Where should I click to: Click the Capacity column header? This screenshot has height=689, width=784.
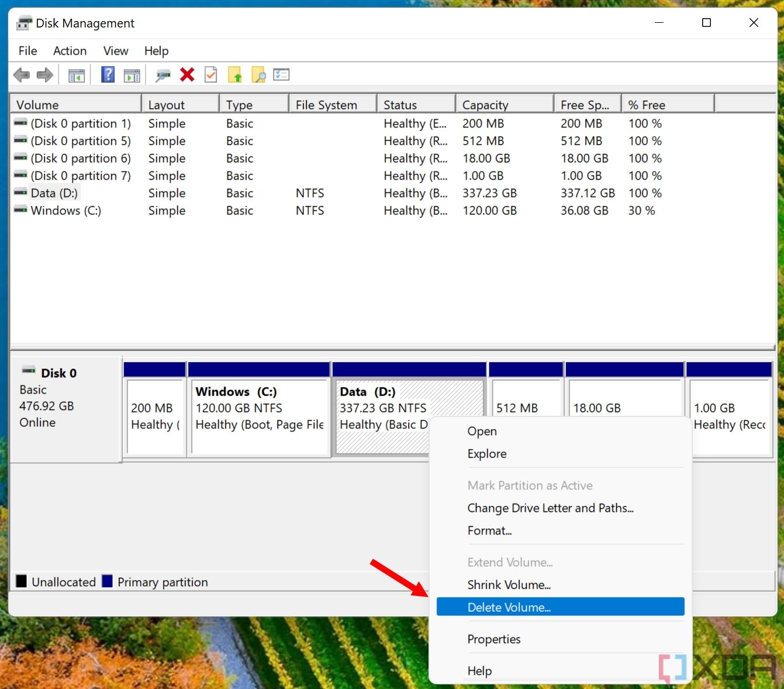485,104
